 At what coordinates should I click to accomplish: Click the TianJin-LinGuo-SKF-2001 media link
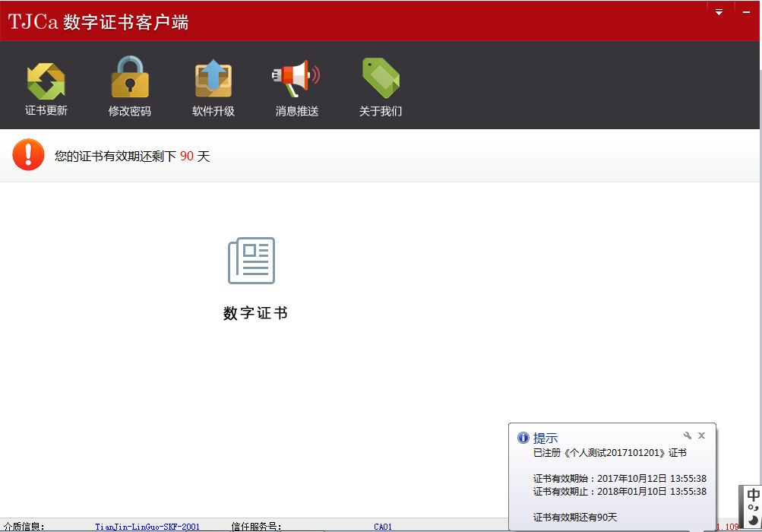coord(147,526)
